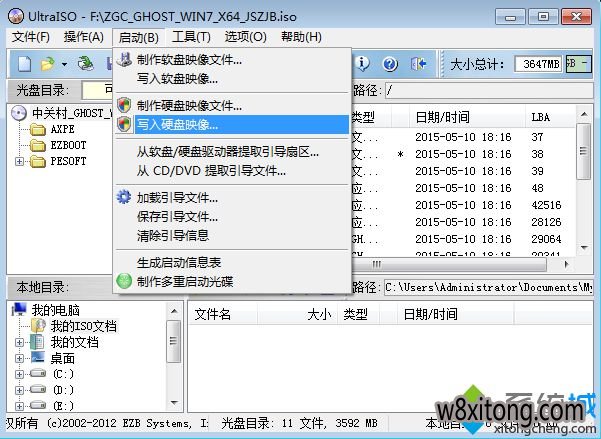Open the 帮助(H) menu
Viewport: 601px width, 439px height.
[301, 37]
